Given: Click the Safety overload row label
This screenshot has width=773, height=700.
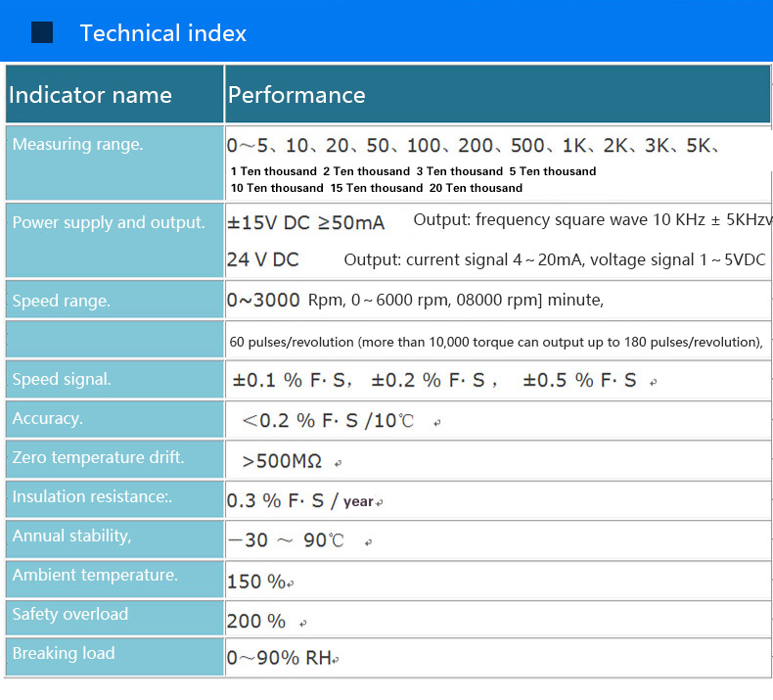Looking at the screenshot, I should pos(69,614).
